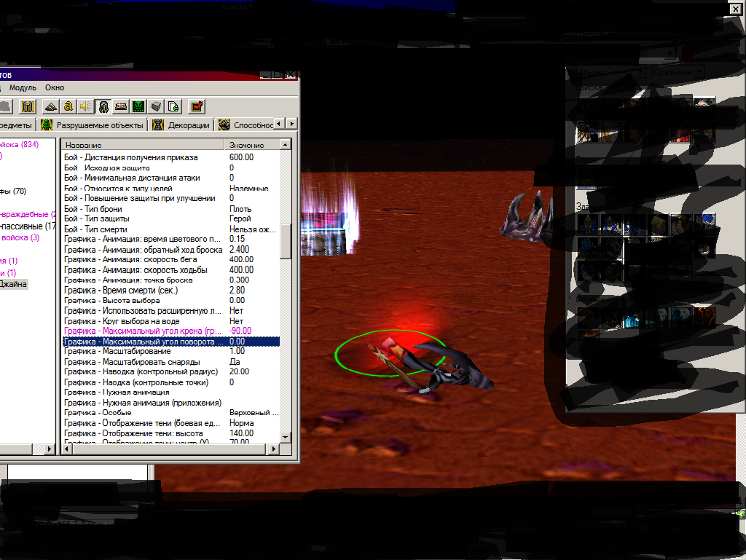The height and width of the screenshot is (560, 746).
Task: Select highlighted row 'Максимальный угол поворота'
Action: pyautogui.click(x=171, y=342)
